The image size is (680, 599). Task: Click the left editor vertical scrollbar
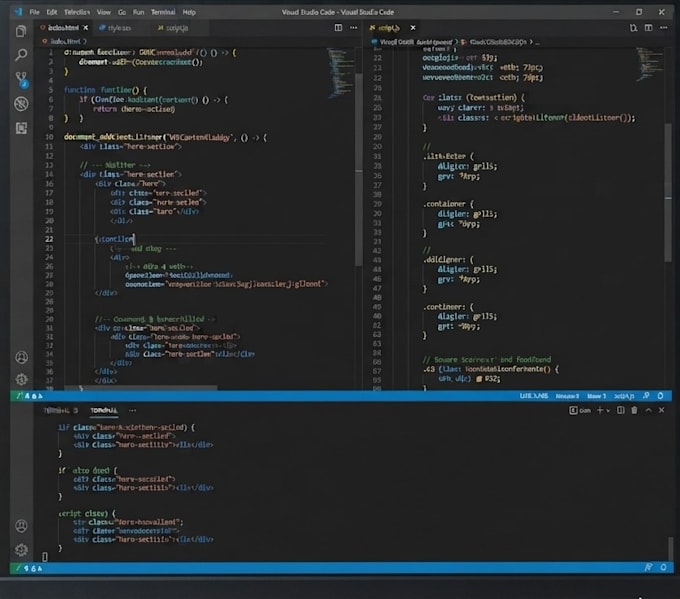(x=359, y=169)
